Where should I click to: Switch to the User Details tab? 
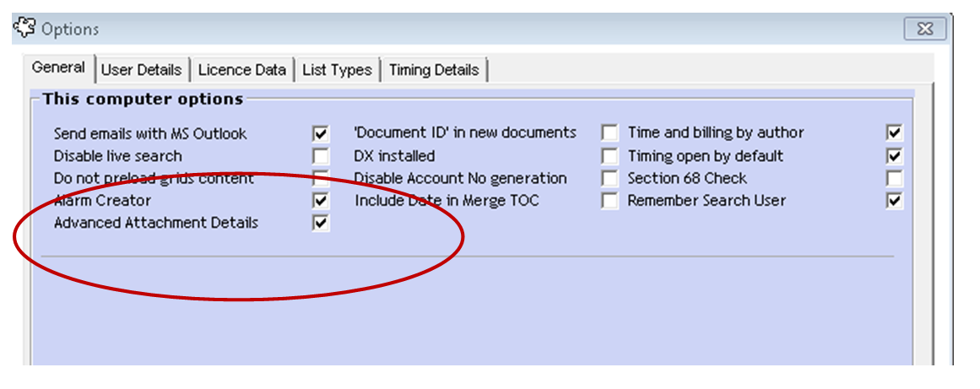(141, 70)
